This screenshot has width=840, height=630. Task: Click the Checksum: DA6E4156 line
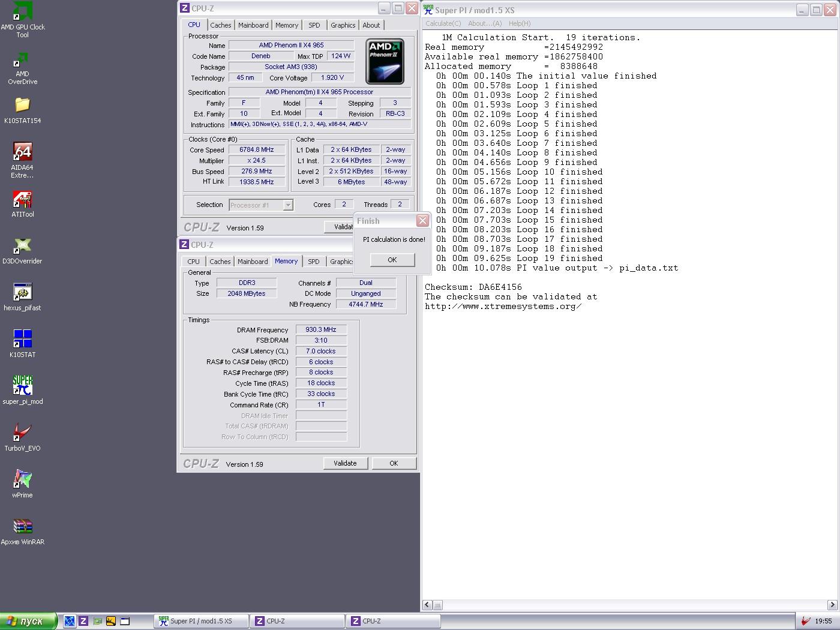473,287
